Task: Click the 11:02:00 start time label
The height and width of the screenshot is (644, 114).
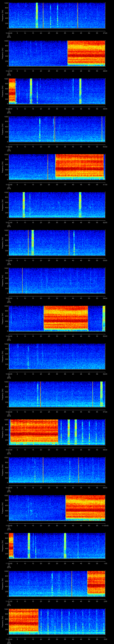Action: (9, 639)
